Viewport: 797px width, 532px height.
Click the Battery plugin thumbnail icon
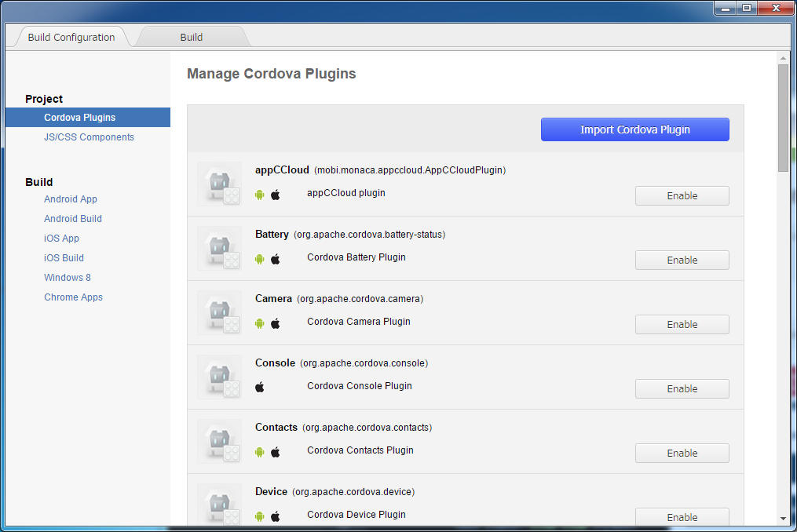[x=219, y=248]
